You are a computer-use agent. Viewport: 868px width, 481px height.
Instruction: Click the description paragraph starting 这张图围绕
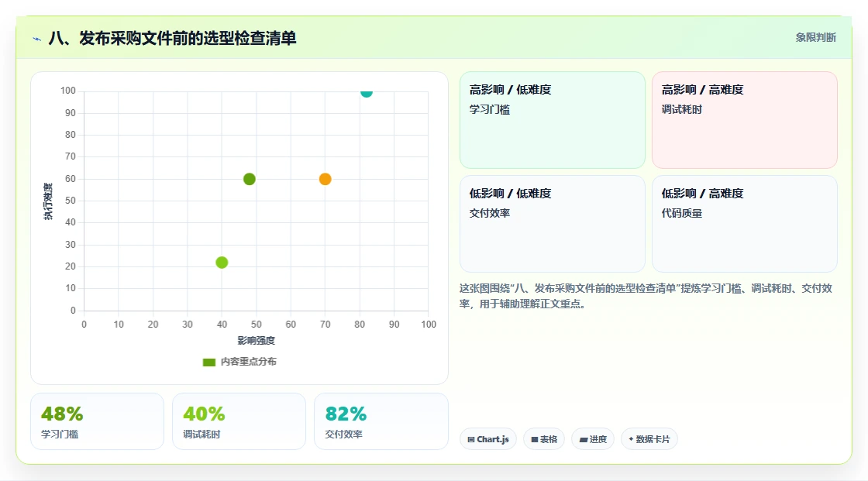(x=646, y=296)
